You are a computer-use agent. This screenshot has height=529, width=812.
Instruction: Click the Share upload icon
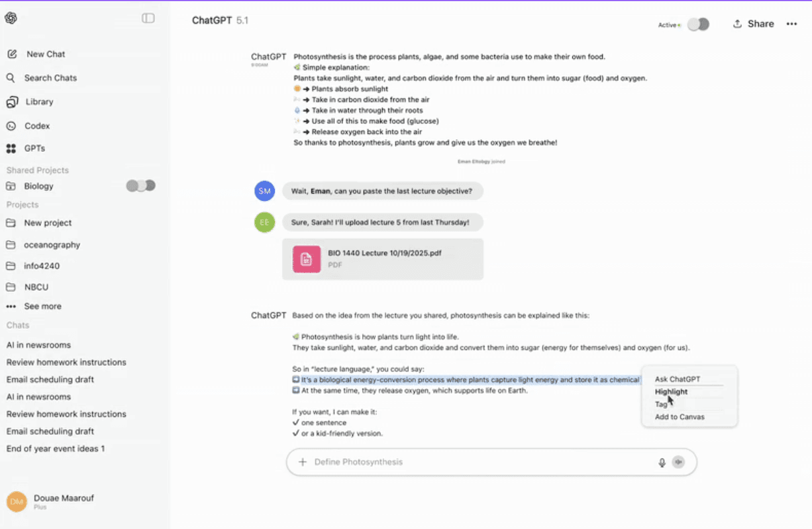pos(737,24)
